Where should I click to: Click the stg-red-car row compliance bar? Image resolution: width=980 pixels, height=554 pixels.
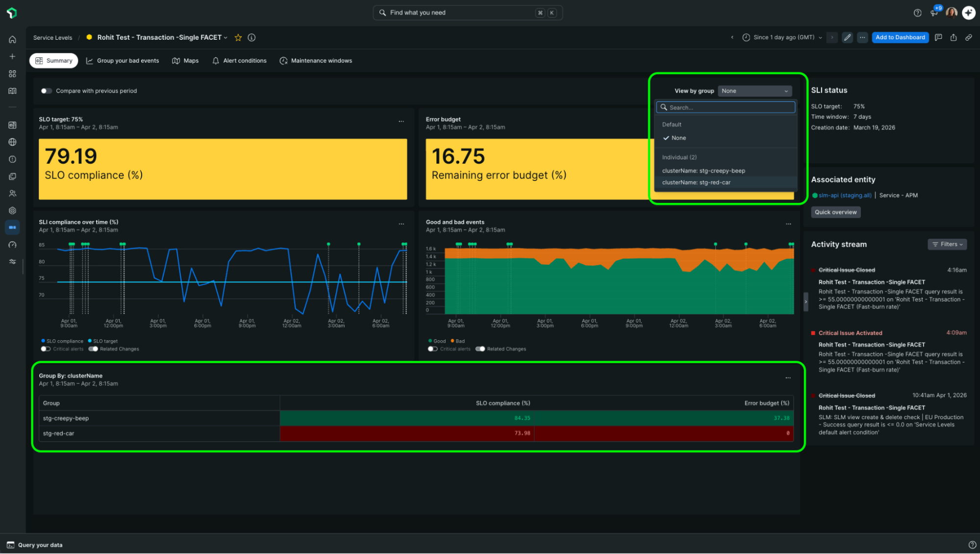point(407,434)
